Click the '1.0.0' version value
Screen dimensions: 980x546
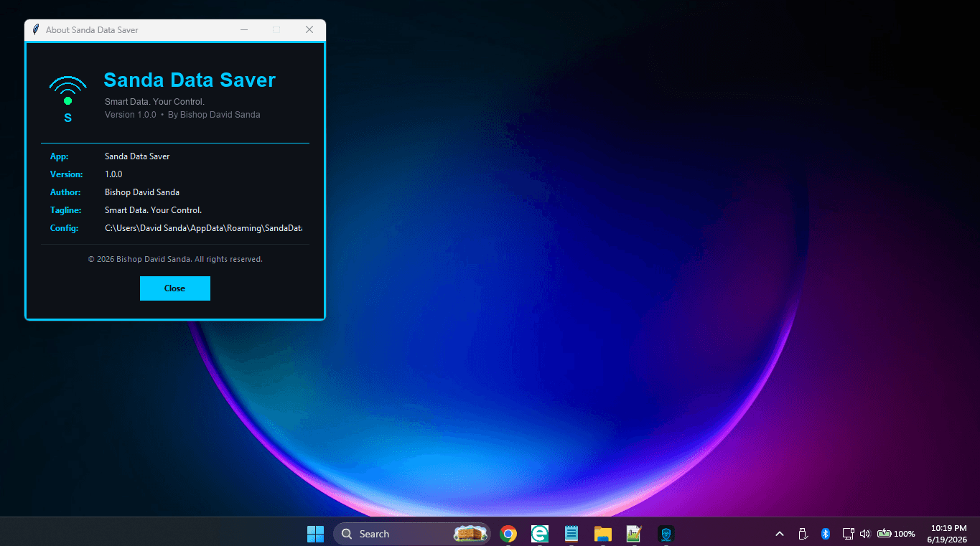tap(113, 174)
